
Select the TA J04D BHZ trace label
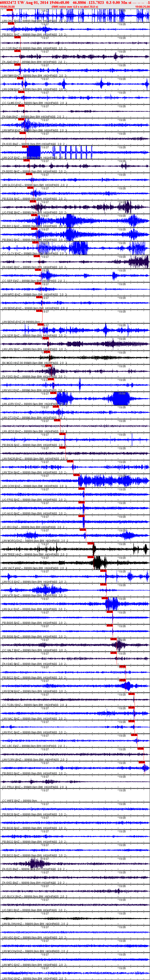click(35, 62)
